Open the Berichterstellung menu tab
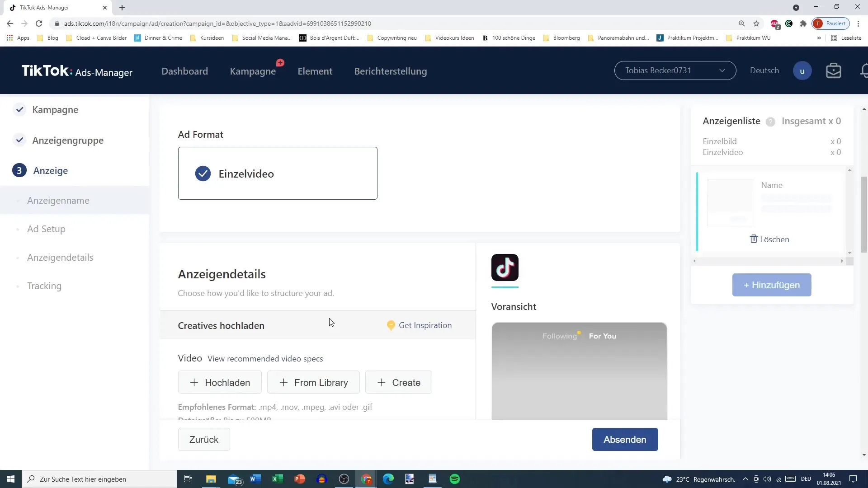This screenshot has width=868, height=488. point(391,71)
